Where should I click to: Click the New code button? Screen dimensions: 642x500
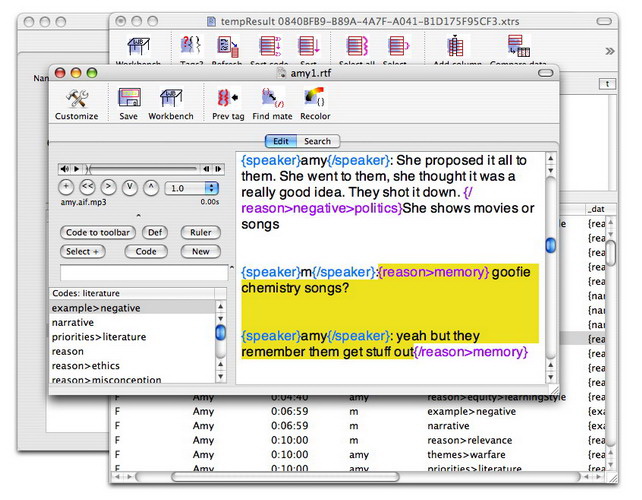tap(201, 252)
